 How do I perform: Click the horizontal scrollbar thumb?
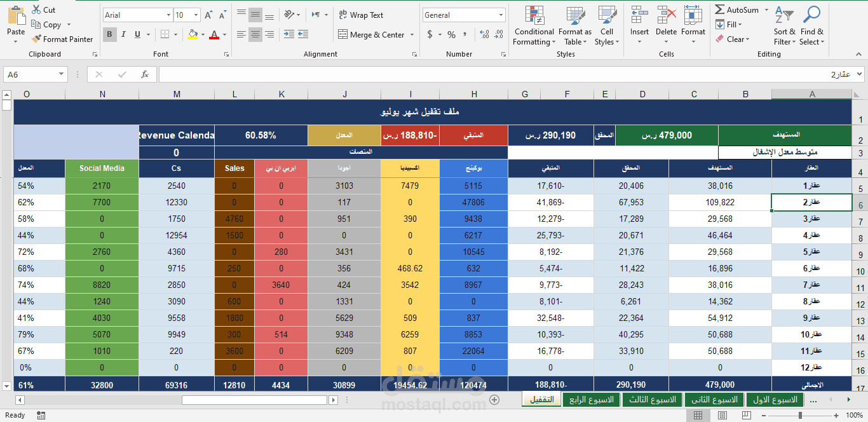pos(254,400)
